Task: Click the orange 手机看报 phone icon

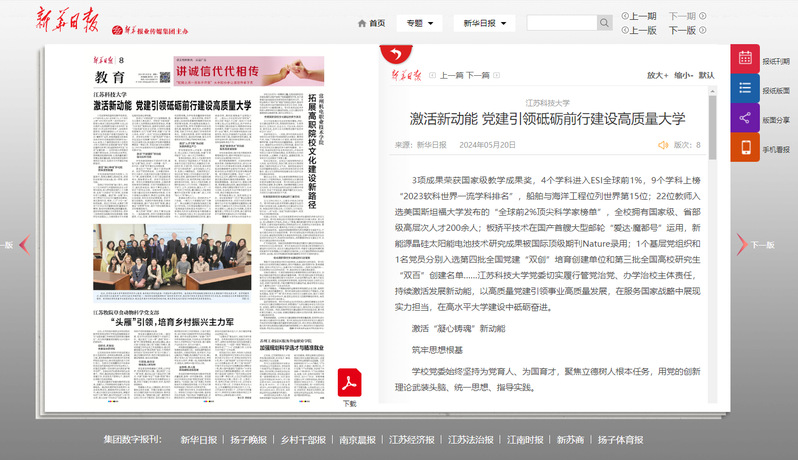Action: (745, 148)
